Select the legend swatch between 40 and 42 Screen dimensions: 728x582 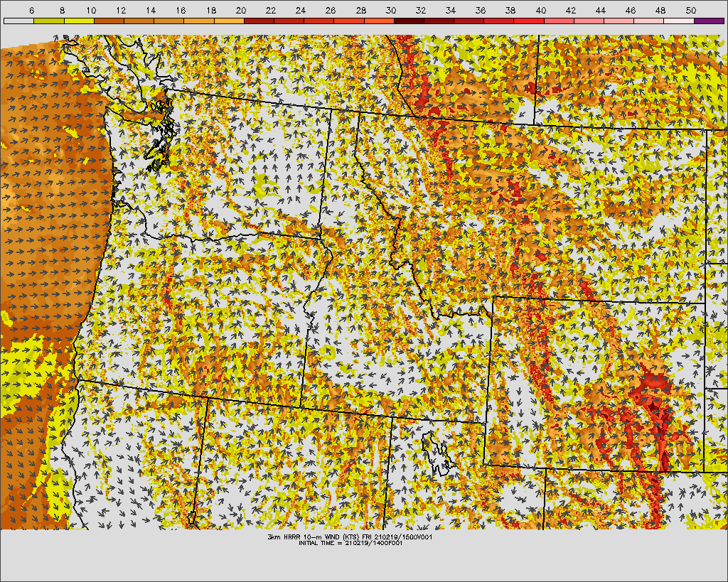point(559,21)
